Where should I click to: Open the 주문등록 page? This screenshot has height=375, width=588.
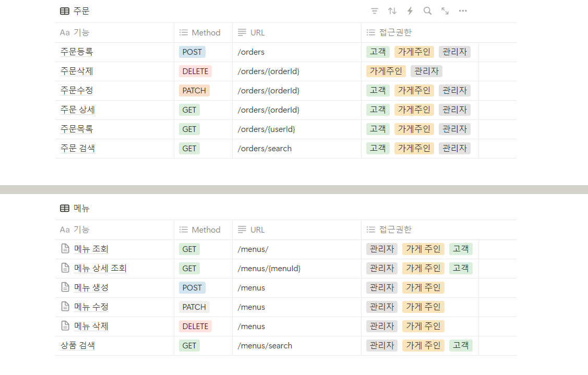77,52
